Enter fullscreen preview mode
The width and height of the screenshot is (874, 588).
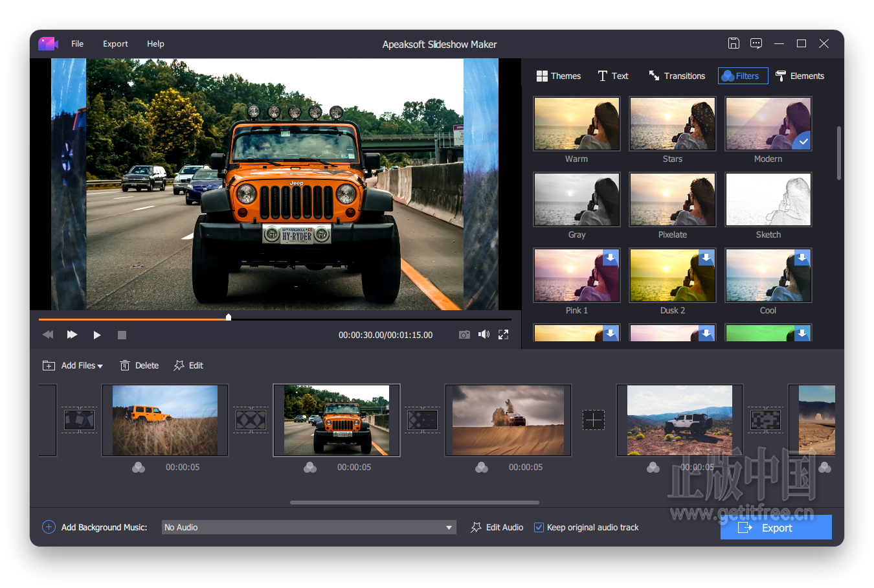[x=503, y=335]
